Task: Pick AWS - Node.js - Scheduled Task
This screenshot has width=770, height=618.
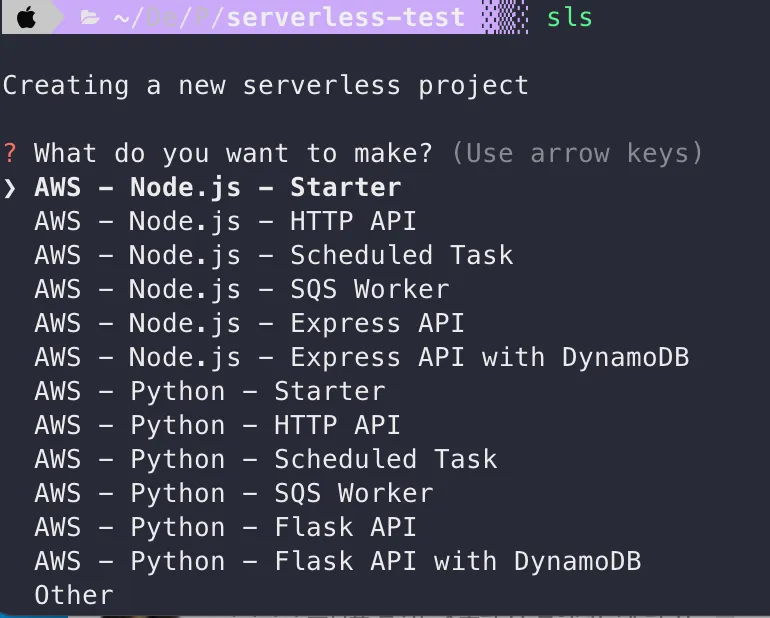Action: tap(273, 255)
